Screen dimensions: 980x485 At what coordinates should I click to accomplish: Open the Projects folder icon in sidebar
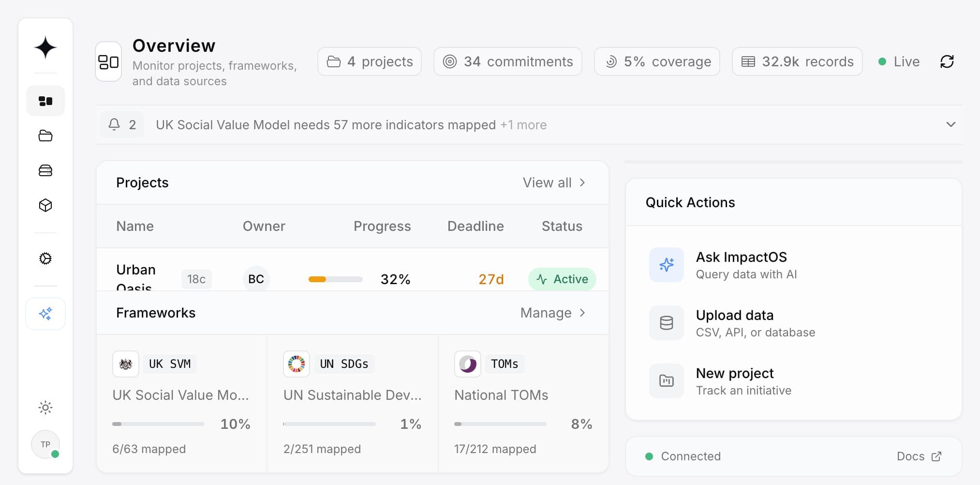(x=45, y=136)
